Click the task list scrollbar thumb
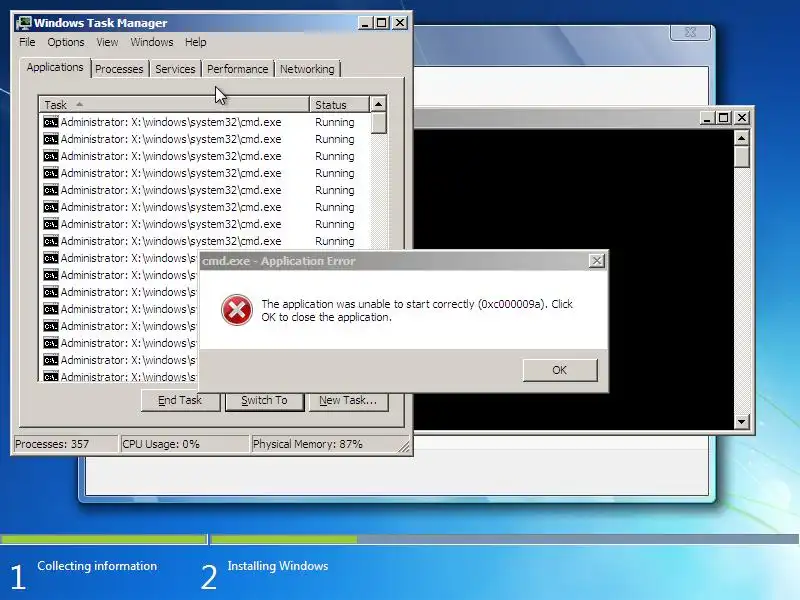The image size is (800, 600). tap(378, 123)
